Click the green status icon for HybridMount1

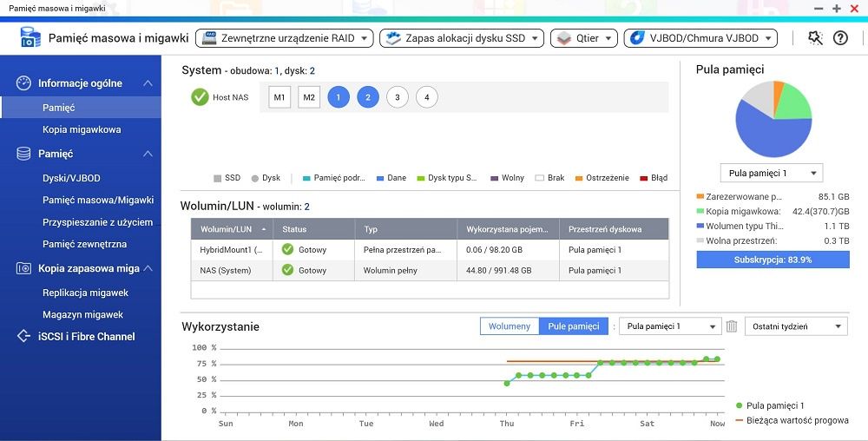pos(287,249)
